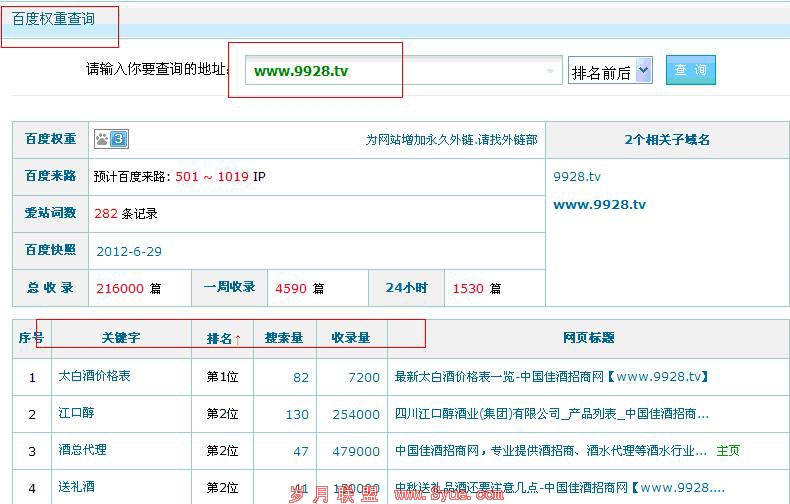Click the 1530 24-hour indexed count
The height and width of the screenshot is (504, 790).
tap(468, 288)
